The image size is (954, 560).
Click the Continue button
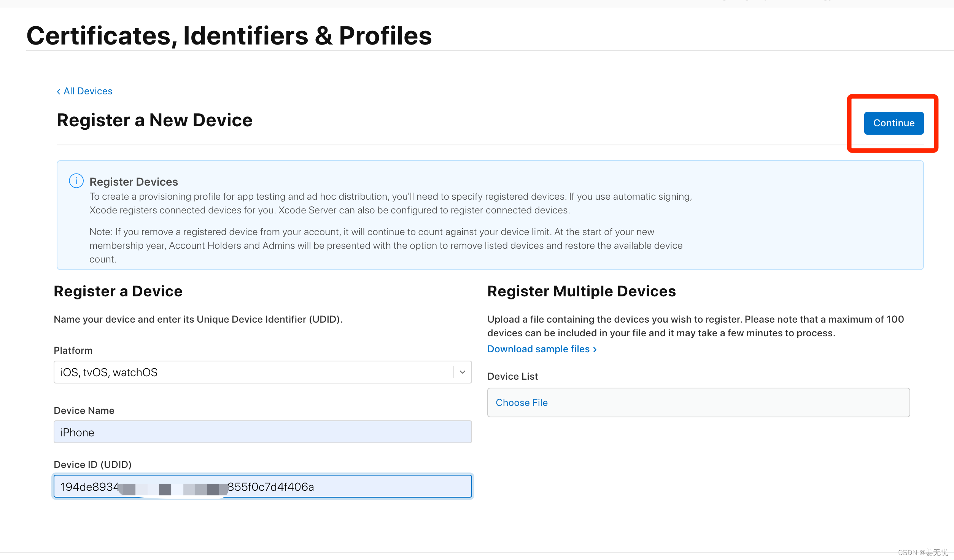click(x=894, y=123)
